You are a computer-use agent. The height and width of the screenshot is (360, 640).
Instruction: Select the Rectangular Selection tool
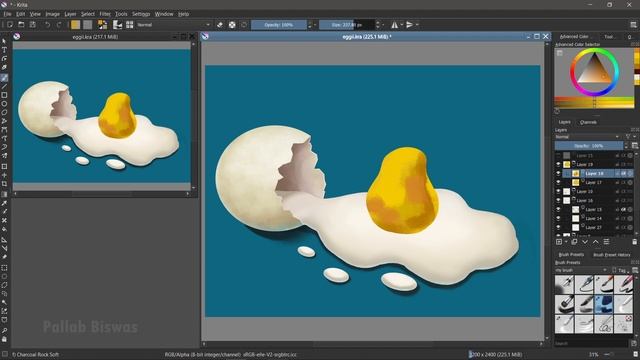pos(4,268)
